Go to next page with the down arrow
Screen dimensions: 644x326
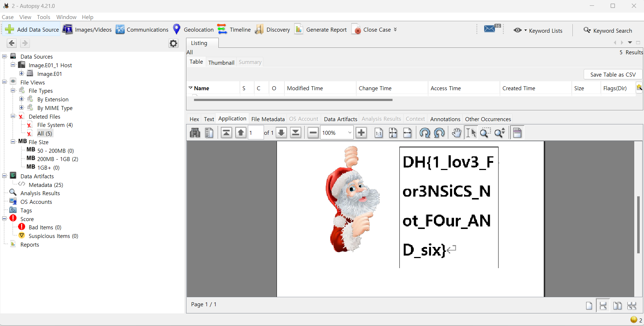282,133
